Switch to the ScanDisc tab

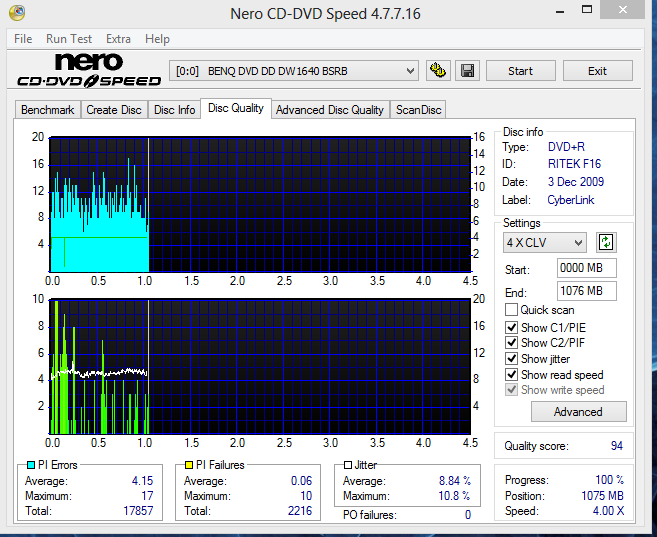(x=419, y=110)
